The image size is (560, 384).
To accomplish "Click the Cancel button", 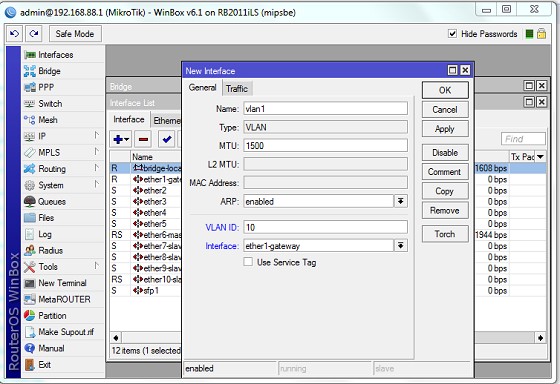I will pos(445,109).
